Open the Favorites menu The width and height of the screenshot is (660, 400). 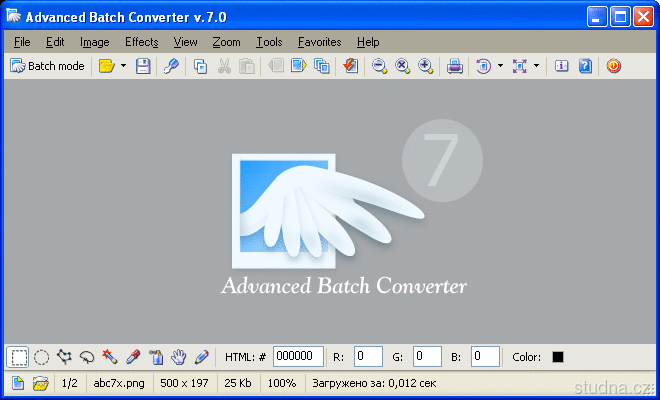pos(319,42)
